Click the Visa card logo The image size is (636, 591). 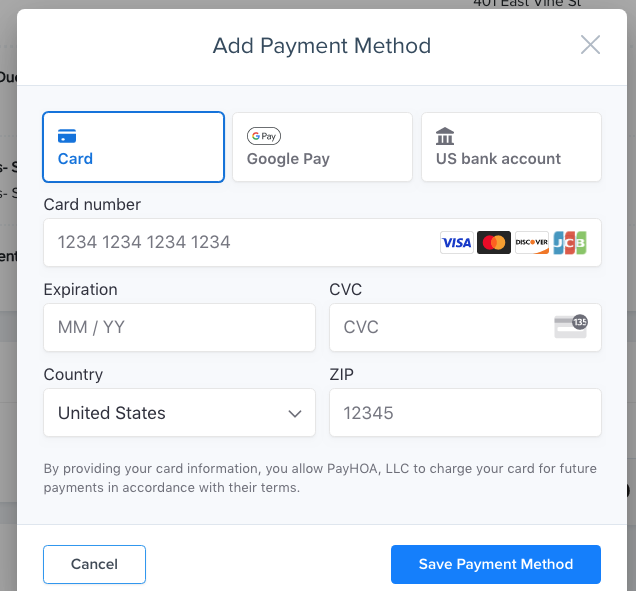(x=457, y=243)
